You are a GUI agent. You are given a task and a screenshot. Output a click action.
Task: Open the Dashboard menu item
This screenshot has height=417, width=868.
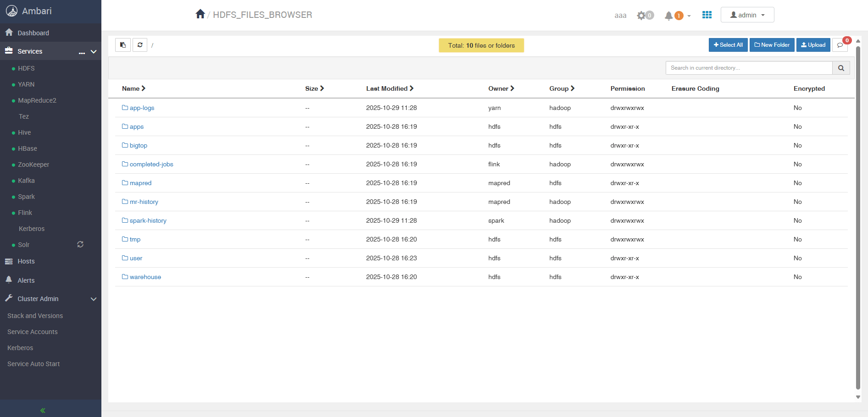click(x=33, y=33)
